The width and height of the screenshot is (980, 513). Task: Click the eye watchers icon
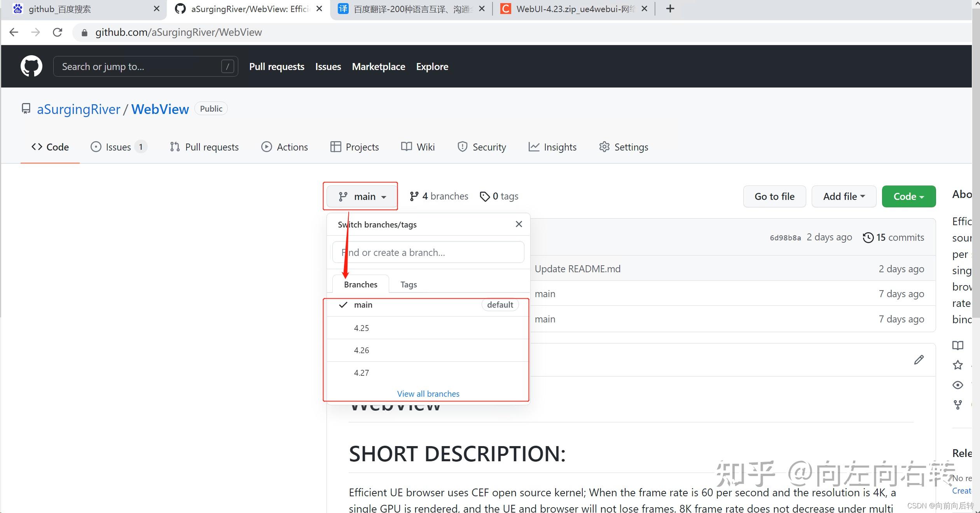click(957, 385)
